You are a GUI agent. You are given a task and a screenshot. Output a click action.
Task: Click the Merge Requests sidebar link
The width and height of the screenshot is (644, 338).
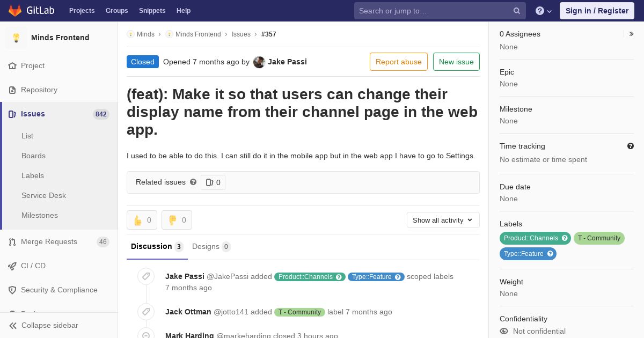(49, 242)
